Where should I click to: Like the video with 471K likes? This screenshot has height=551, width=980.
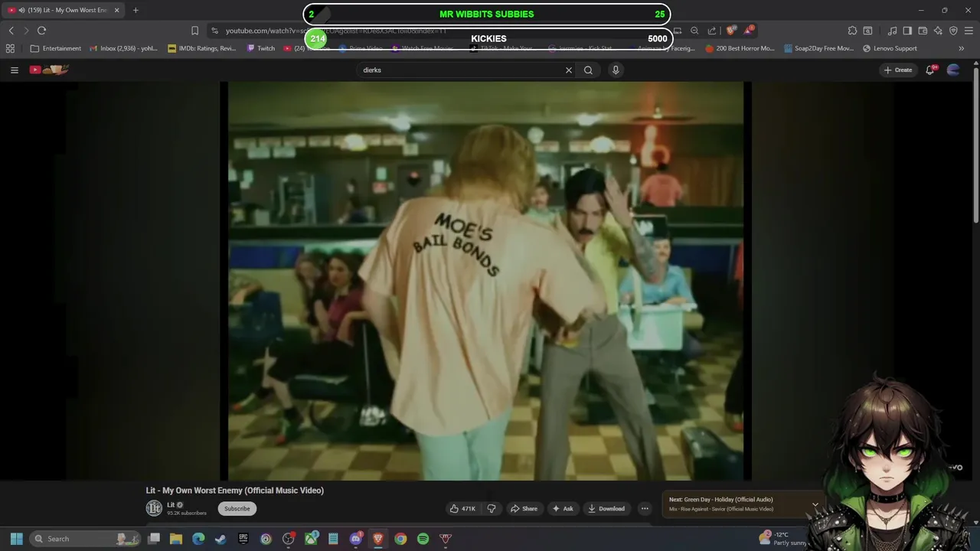[x=462, y=508]
